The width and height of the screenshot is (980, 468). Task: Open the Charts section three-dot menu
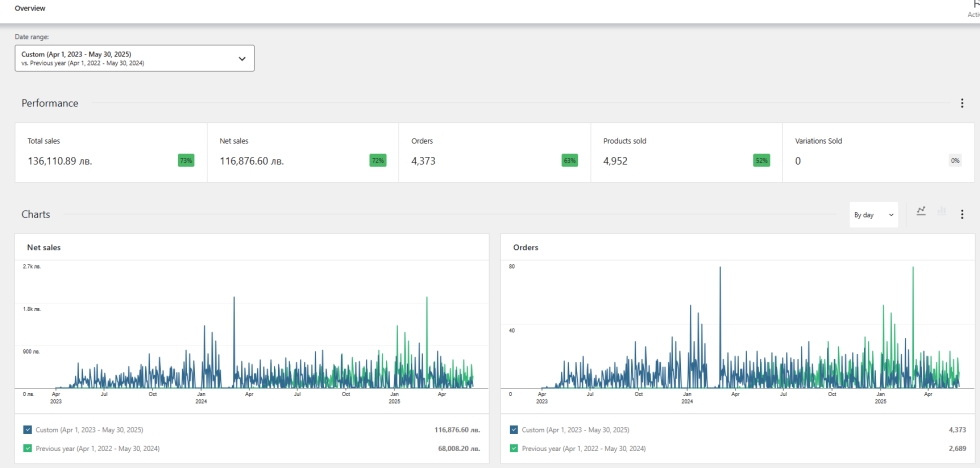(x=962, y=214)
